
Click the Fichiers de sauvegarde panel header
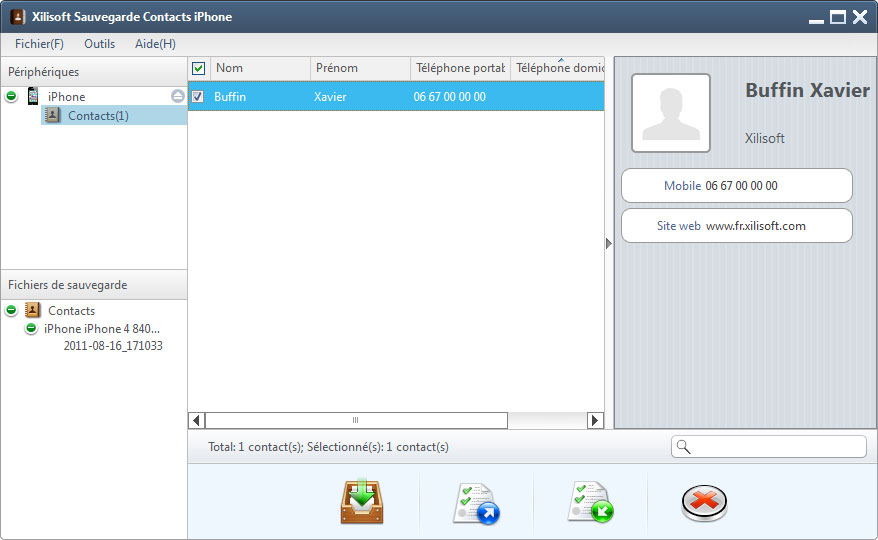[x=94, y=285]
